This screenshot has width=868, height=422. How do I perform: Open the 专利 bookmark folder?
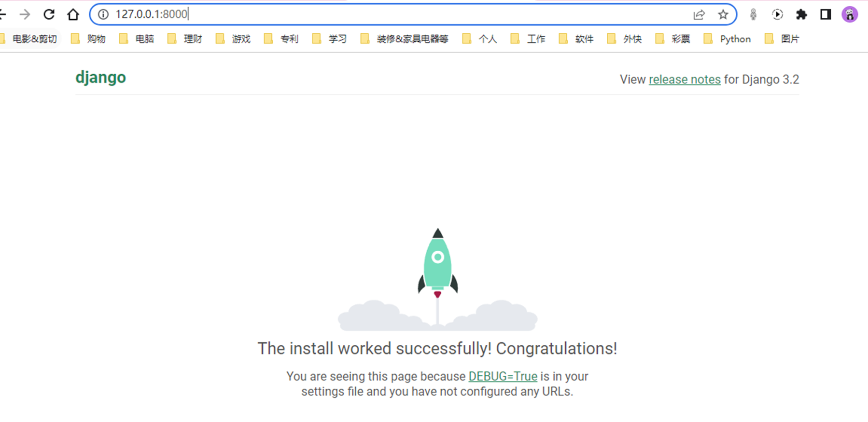[281, 39]
